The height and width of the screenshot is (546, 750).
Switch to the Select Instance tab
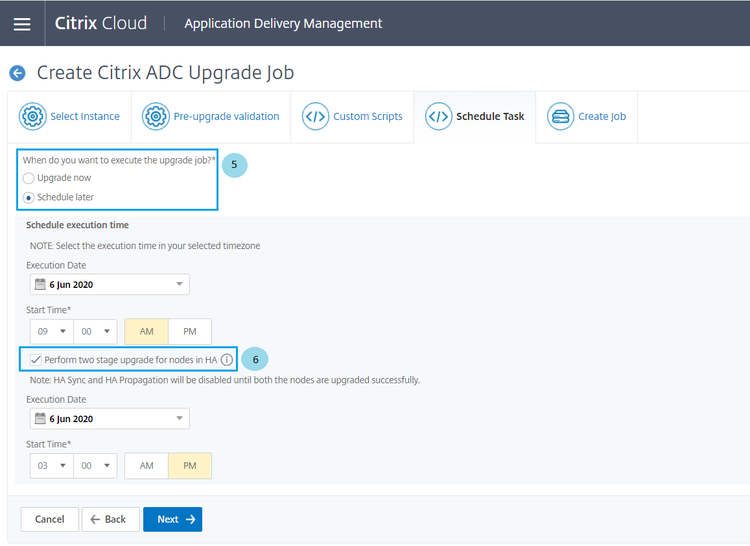tap(70, 117)
